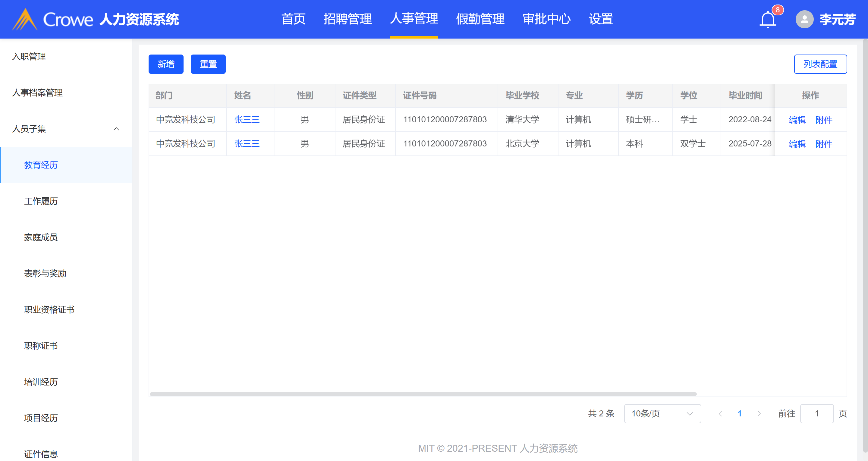Edit the 清华大学 education record
The width and height of the screenshot is (868, 461).
coord(797,120)
